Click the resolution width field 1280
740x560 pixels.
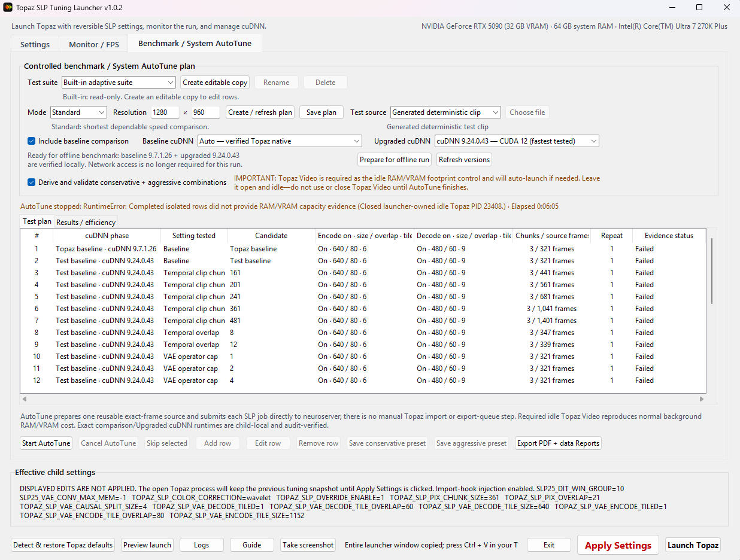coord(164,112)
